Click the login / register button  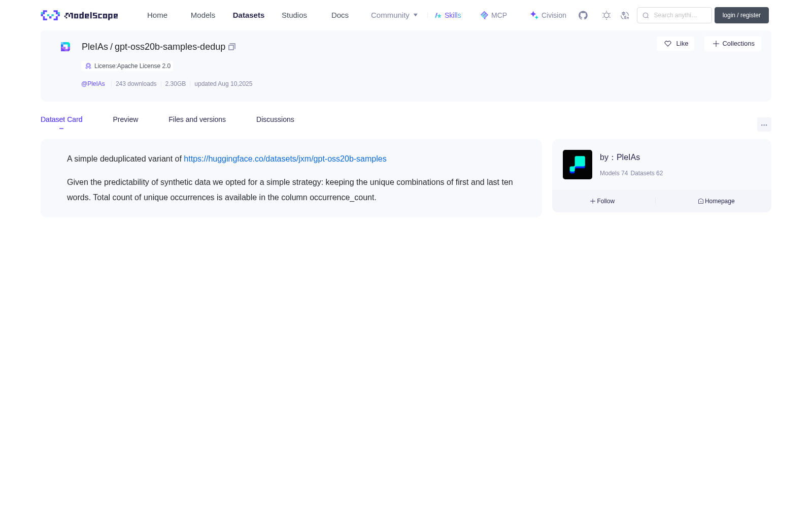pyautogui.click(x=741, y=15)
